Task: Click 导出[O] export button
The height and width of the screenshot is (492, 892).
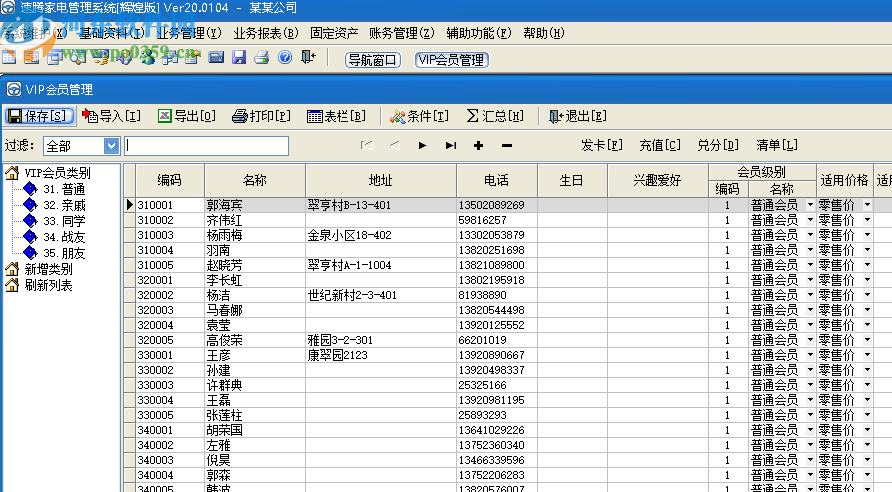Action: pos(187,116)
